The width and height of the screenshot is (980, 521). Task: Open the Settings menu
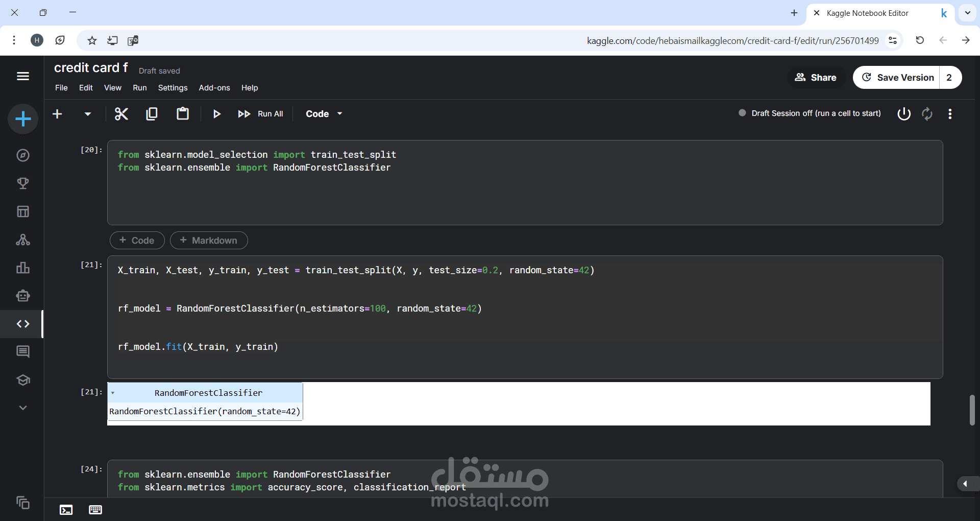tap(173, 88)
